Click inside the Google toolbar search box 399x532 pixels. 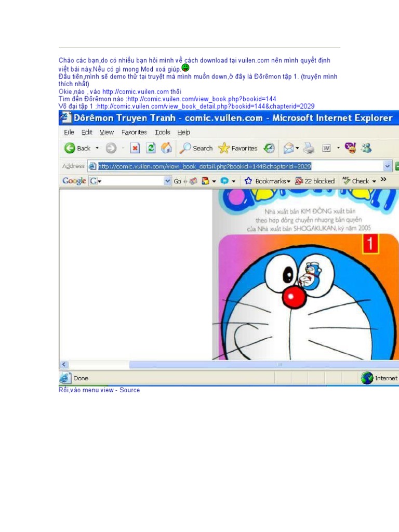pos(130,181)
